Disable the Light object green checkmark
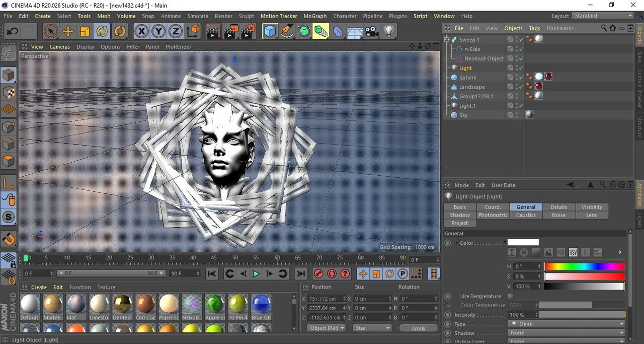This screenshot has width=644, height=344. click(521, 68)
